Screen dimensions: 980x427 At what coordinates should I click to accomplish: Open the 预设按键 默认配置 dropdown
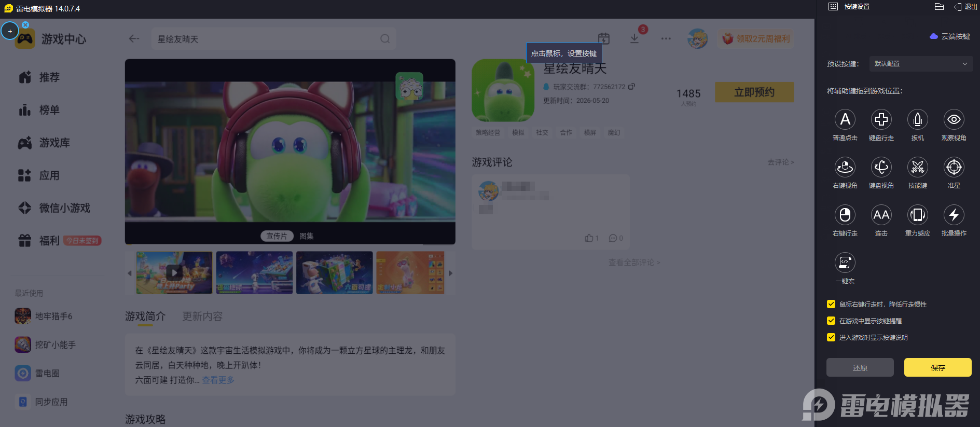(920, 64)
